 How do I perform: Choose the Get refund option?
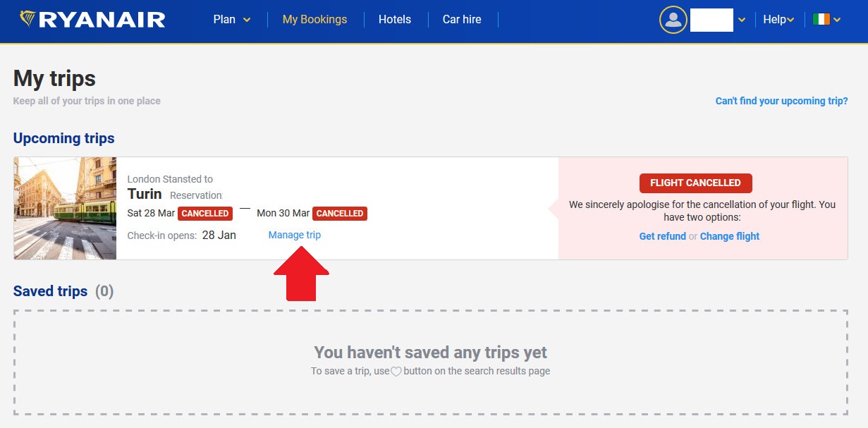[662, 236]
